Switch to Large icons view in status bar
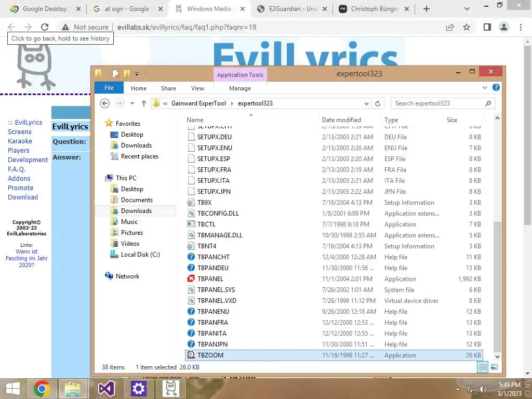Image resolution: width=532 pixels, height=399 pixels. click(495, 367)
